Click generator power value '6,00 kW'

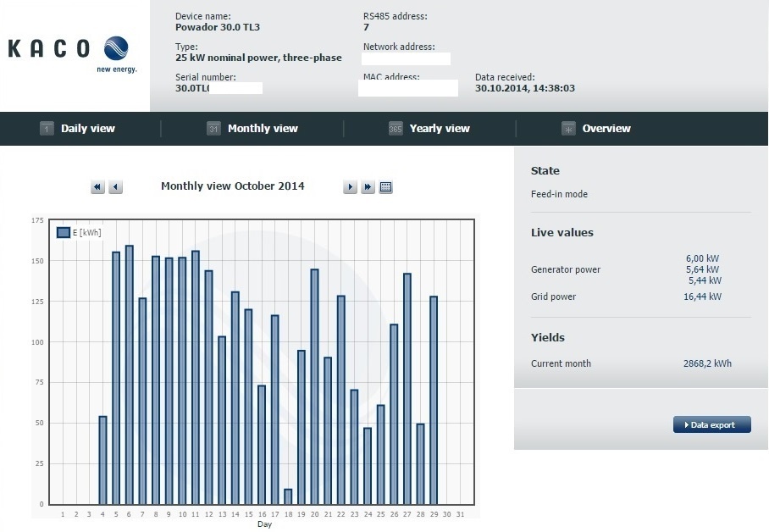[702, 258]
